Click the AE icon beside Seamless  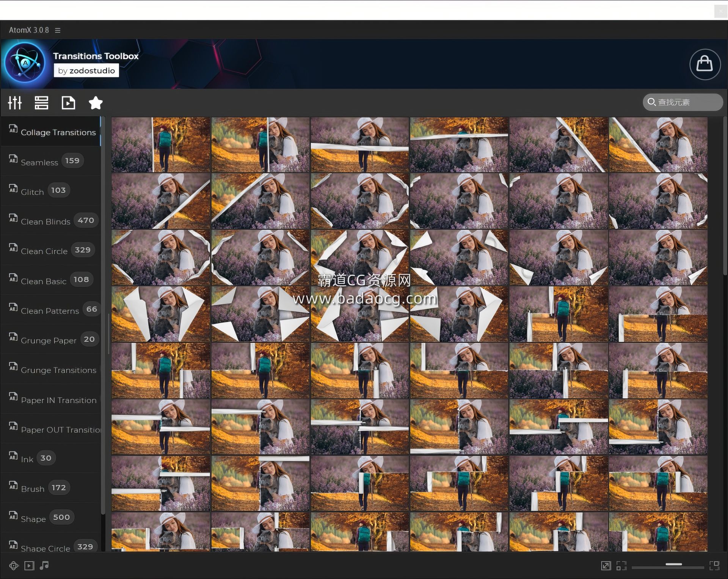(13, 159)
